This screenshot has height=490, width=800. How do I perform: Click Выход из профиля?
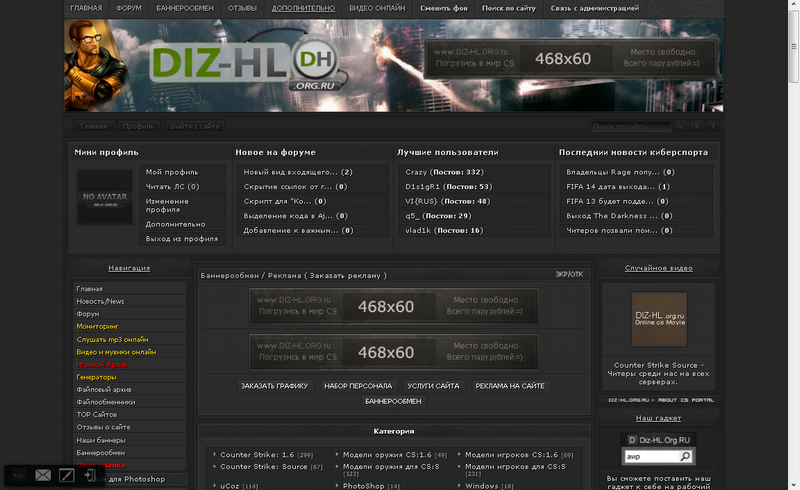[x=183, y=238]
